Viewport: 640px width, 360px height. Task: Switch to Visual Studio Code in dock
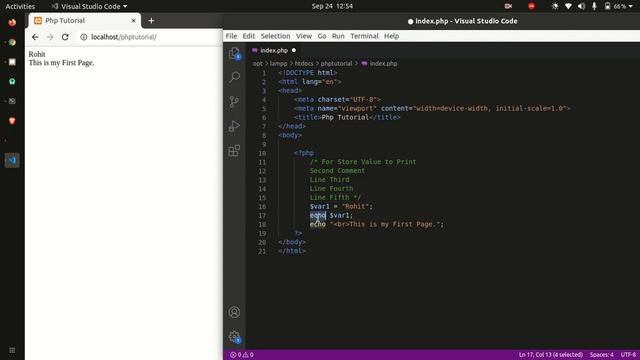pyautogui.click(x=12, y=160)
